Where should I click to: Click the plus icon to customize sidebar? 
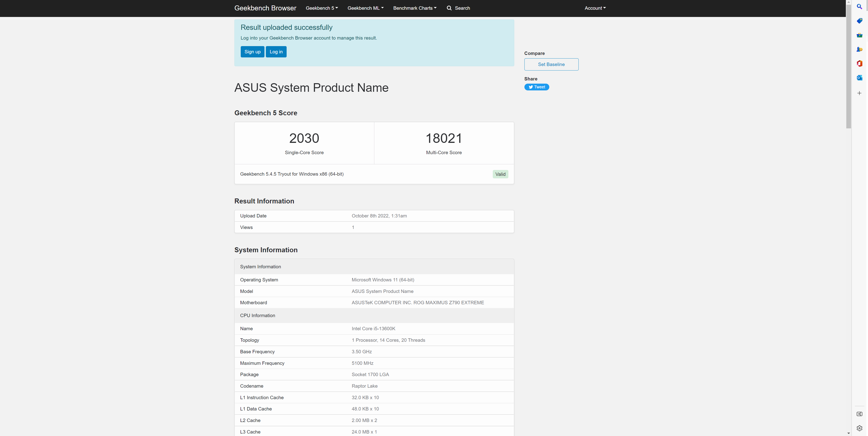point(859,93)
